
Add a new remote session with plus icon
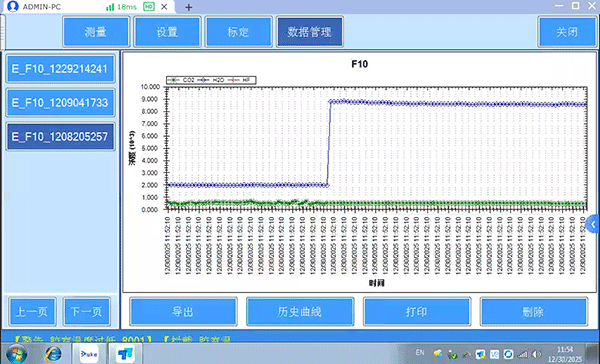188,7
